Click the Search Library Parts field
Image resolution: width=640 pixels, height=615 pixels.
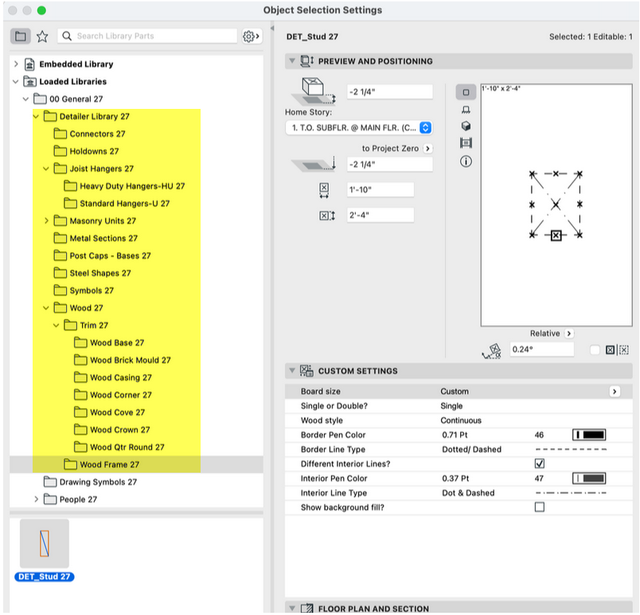(147, 36)
